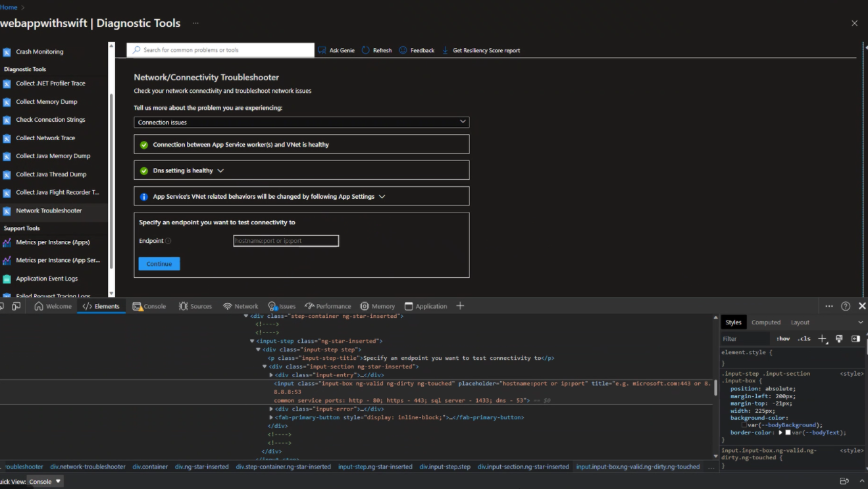868x489 pixels.
Task: Open the Application tab in DevTools
Action: coord(426,306)
